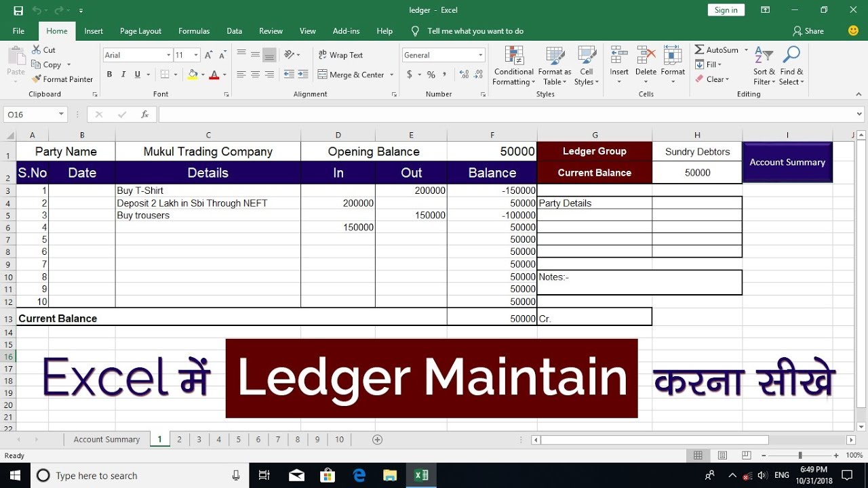This screenshot has height=488, width=868.
Task: Toggle middle vertical align
Action: point(255,55)
